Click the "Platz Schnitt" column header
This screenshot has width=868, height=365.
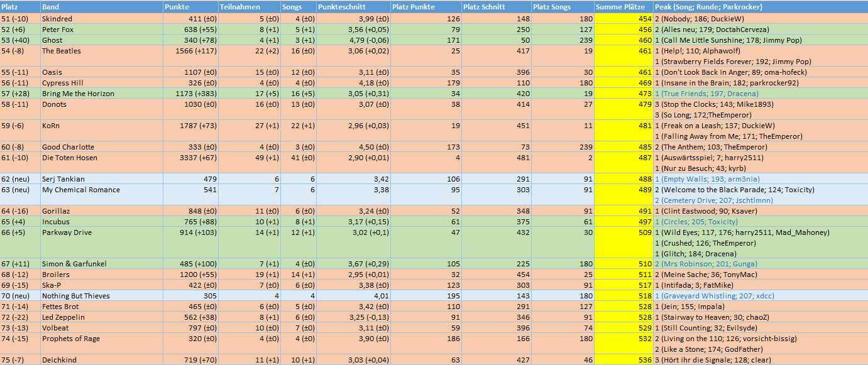coord(496,7)
